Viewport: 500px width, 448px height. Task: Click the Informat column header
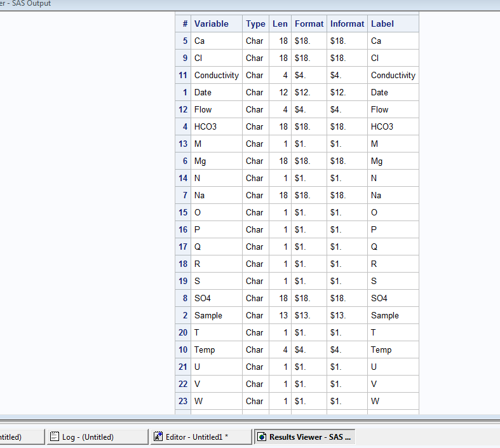(x=347, y=24)
